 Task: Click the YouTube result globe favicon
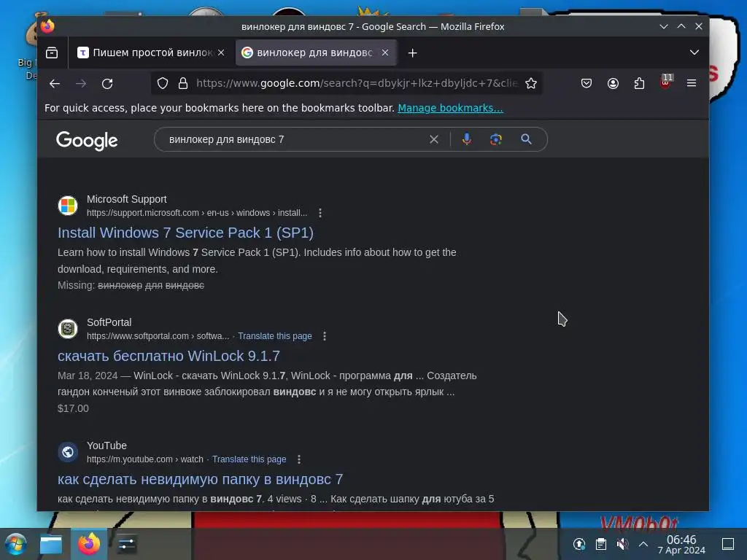pos(68,452)
